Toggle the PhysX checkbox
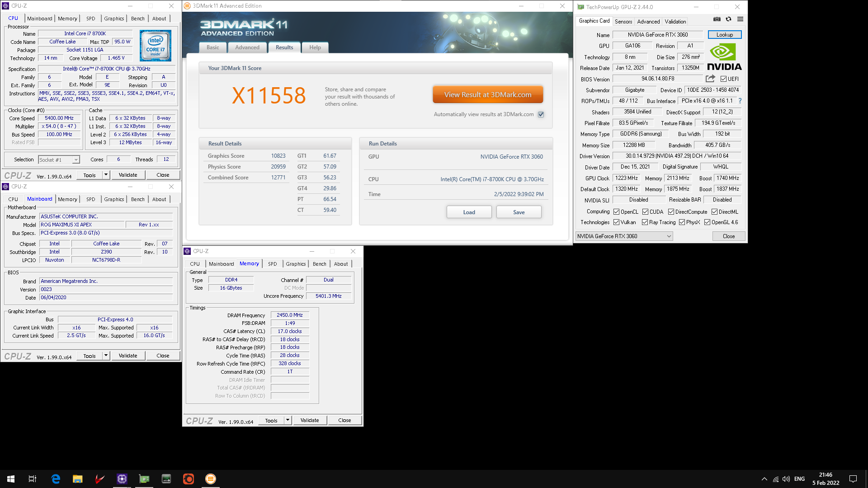This screenshot has height=488, width=868. click(x=682, y=222)
